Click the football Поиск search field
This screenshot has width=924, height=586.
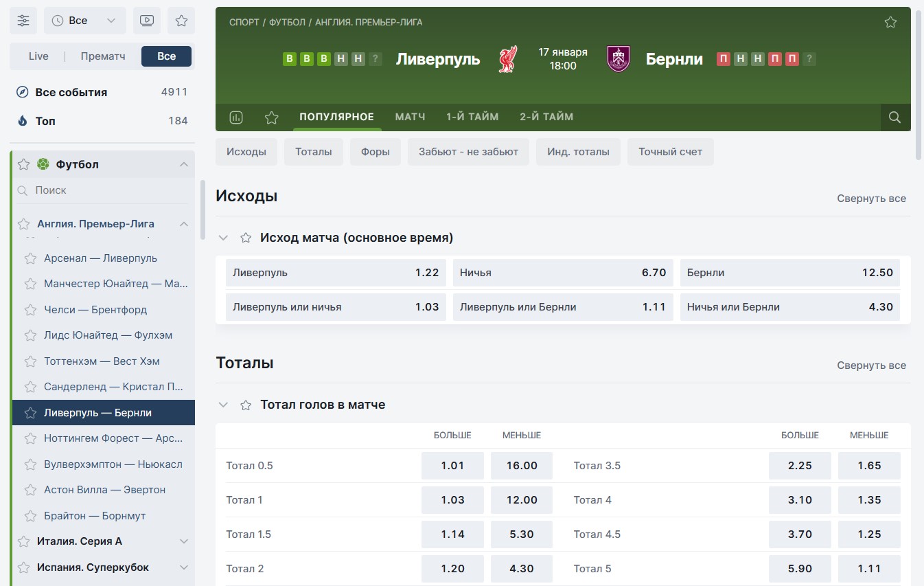click(x=103, y=190)
